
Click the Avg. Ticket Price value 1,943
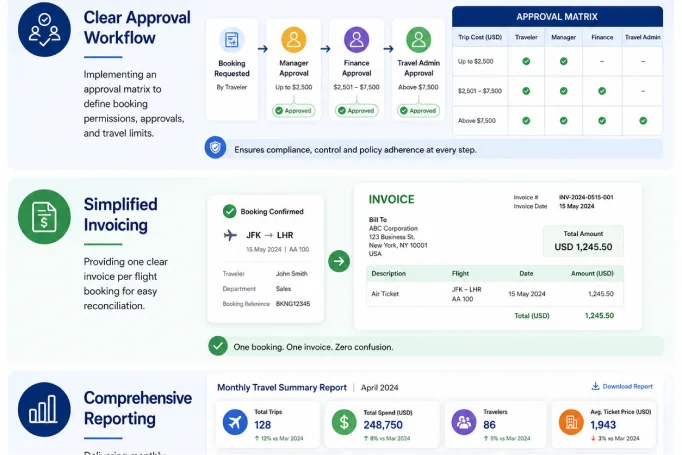click(x=603, y=425)
